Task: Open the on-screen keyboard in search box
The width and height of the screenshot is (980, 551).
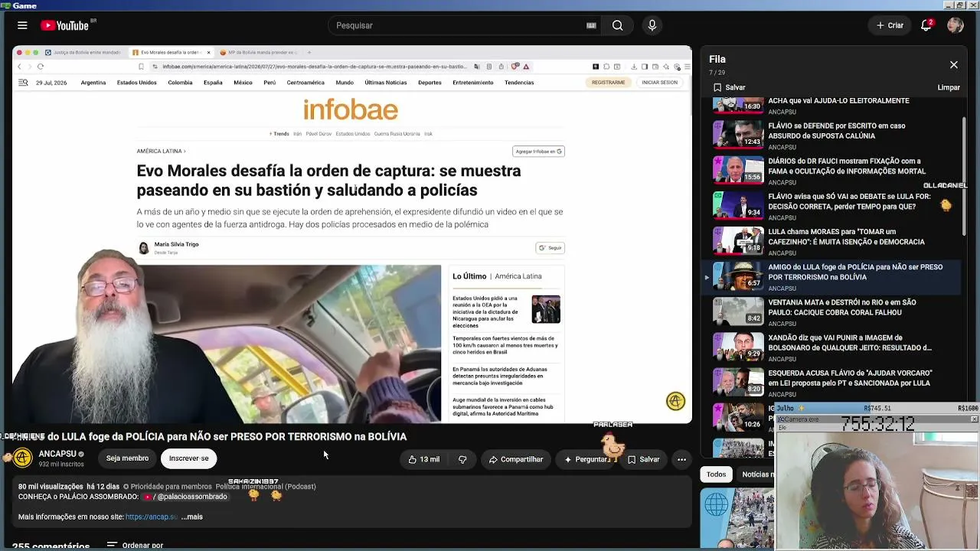Action: point(591,25)
